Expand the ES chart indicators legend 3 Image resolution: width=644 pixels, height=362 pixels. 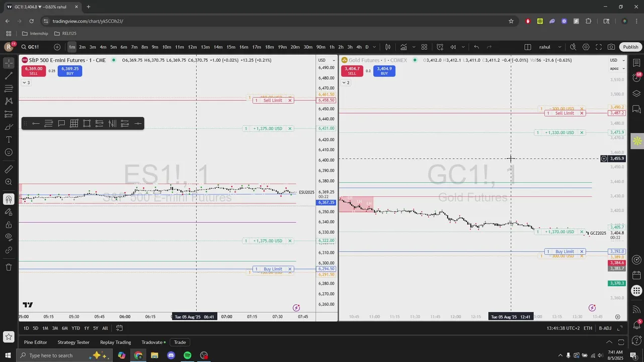tap(26, 82)
